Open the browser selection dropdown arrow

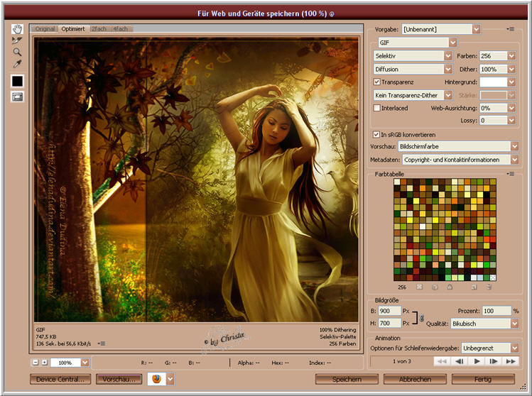tap(170, 379)
